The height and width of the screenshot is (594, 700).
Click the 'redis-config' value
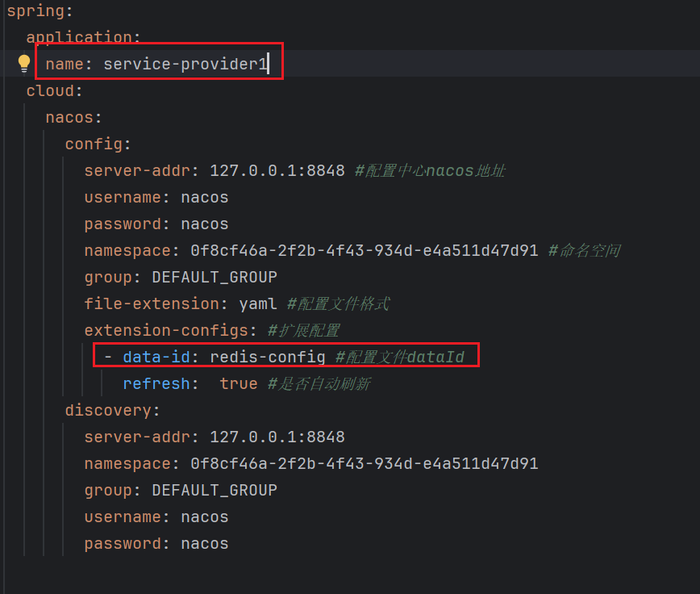(x=268, y=358)
